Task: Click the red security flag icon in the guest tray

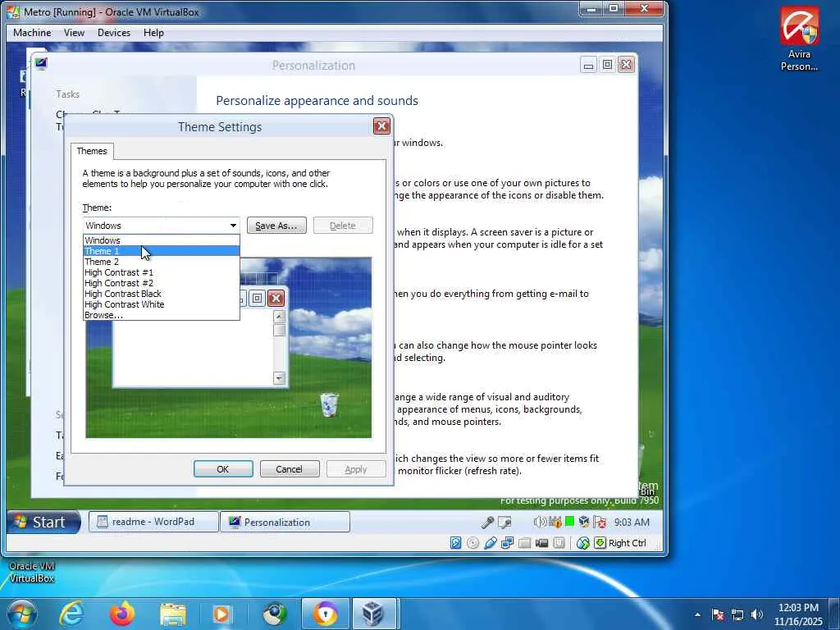Action: pos(600,522)
